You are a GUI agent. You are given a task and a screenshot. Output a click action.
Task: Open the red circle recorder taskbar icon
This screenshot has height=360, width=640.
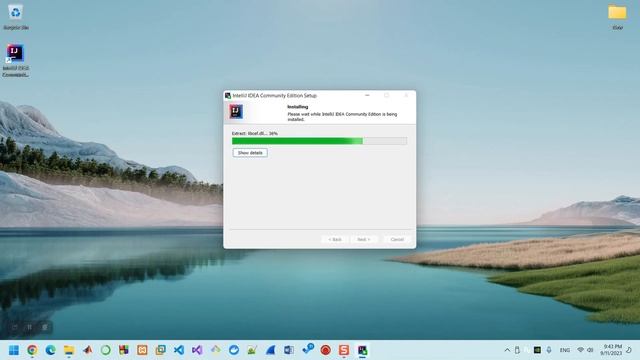pyautogui.click(x=326, y=350)
